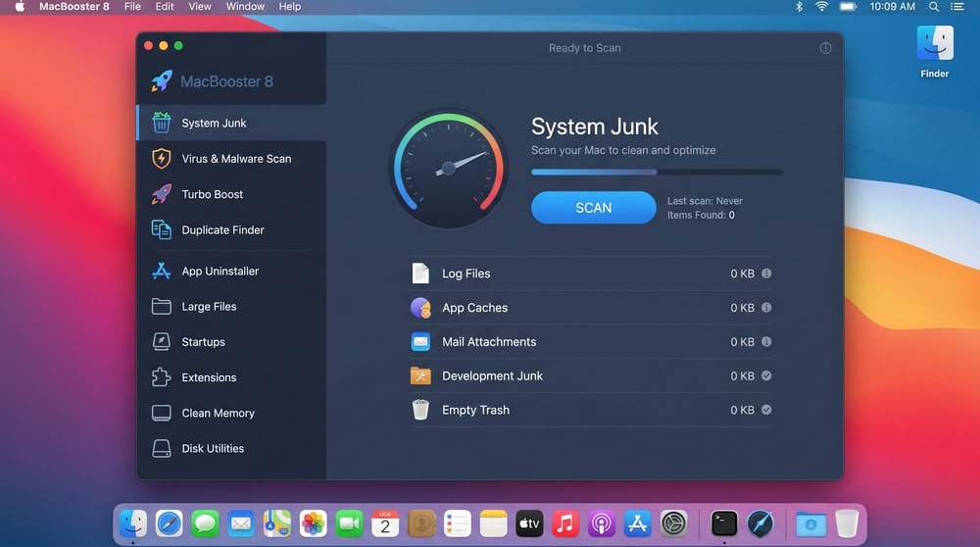Show info for the Log Files row
This screenshot has height=547, width=980.
pos(766,273)
